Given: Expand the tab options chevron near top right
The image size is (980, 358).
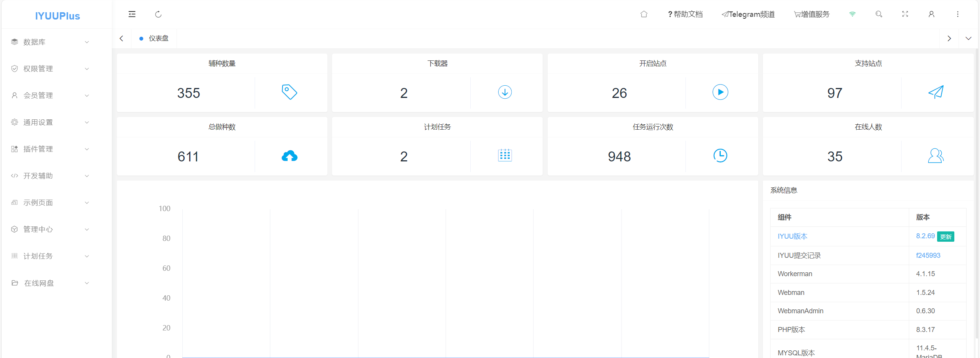Looking at the screenshot, I should pyautogui.click(x=969, y=38).
